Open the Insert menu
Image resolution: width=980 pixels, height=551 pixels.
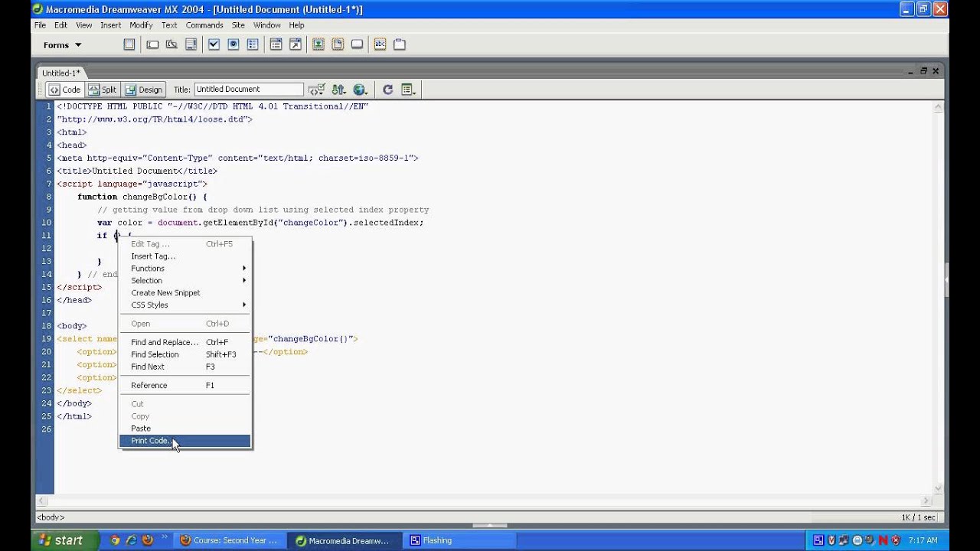pos(110,25)
